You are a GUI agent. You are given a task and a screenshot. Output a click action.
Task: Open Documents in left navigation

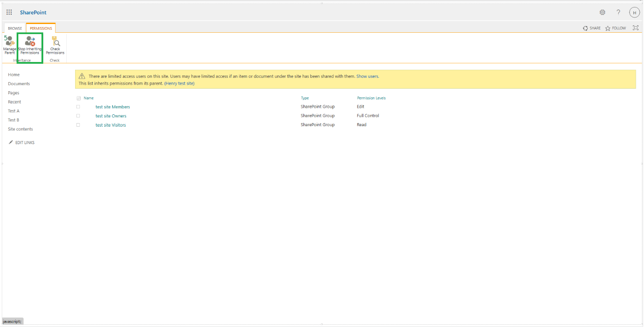click(19, 83)
